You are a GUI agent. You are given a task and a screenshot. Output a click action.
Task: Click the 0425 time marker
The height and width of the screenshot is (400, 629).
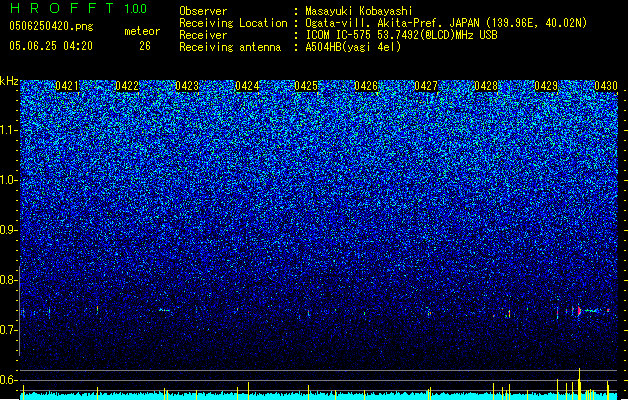pos(306,86)
